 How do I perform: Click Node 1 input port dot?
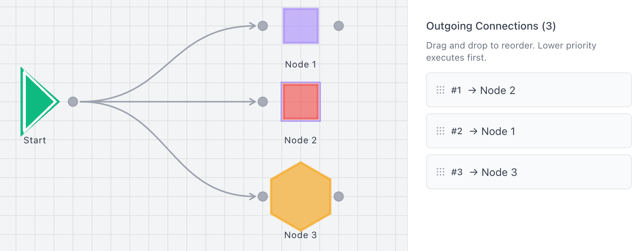pos(263,26)
